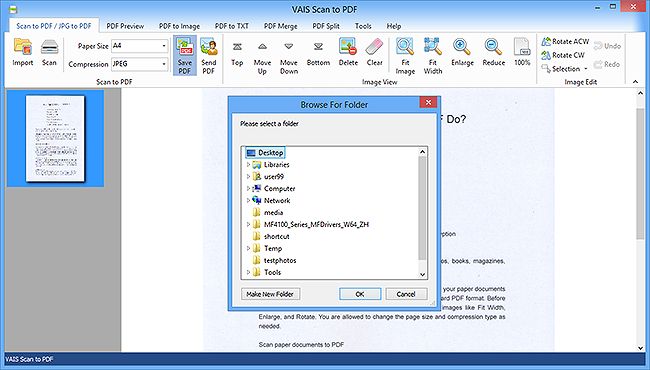Expand the Tools folder node
Screen dimensions: 650x370
(x=248, y=272)
